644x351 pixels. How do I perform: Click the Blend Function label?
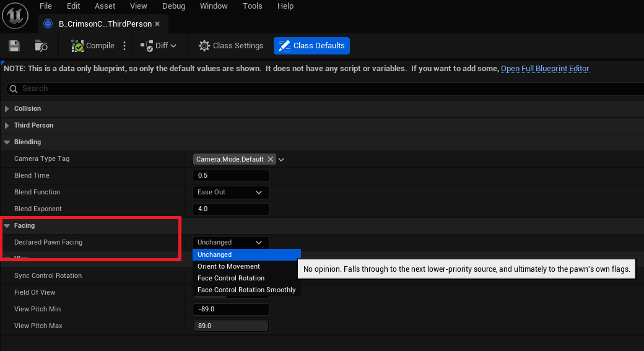click(x=37, y=192)
